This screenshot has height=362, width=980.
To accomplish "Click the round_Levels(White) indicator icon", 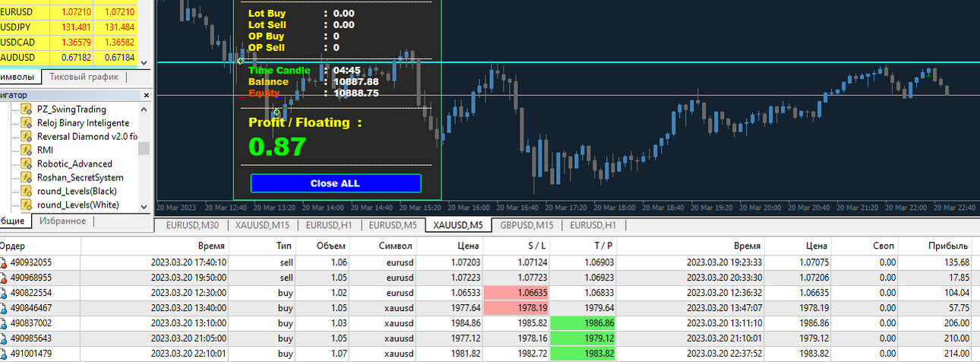I will point(26,205).
